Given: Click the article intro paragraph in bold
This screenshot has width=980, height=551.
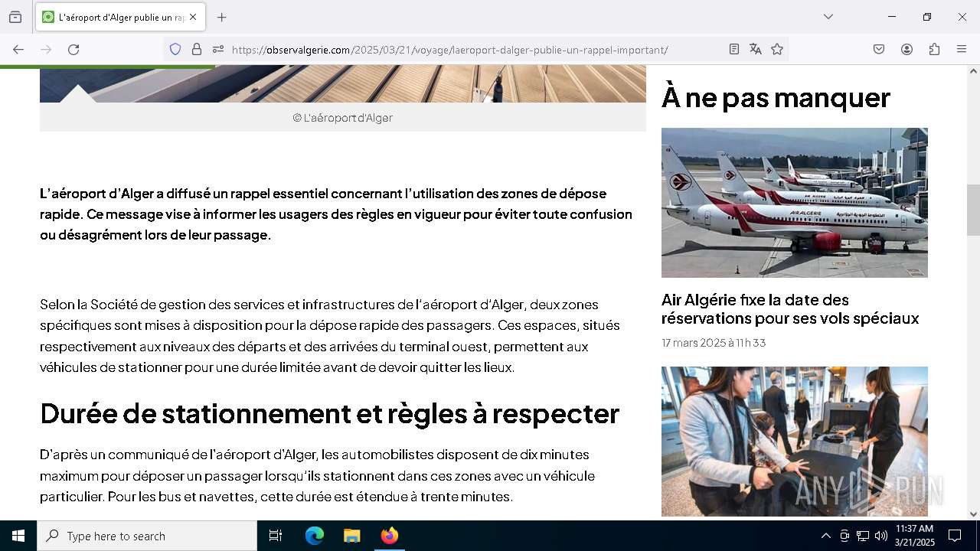Looking at the screenshot, I should coord(336,214).
